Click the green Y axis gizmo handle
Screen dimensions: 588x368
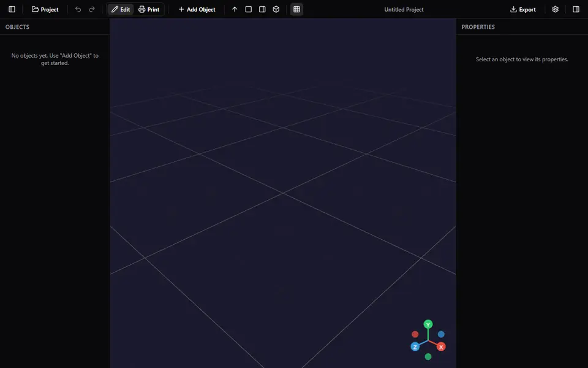(x=428, y=324)
